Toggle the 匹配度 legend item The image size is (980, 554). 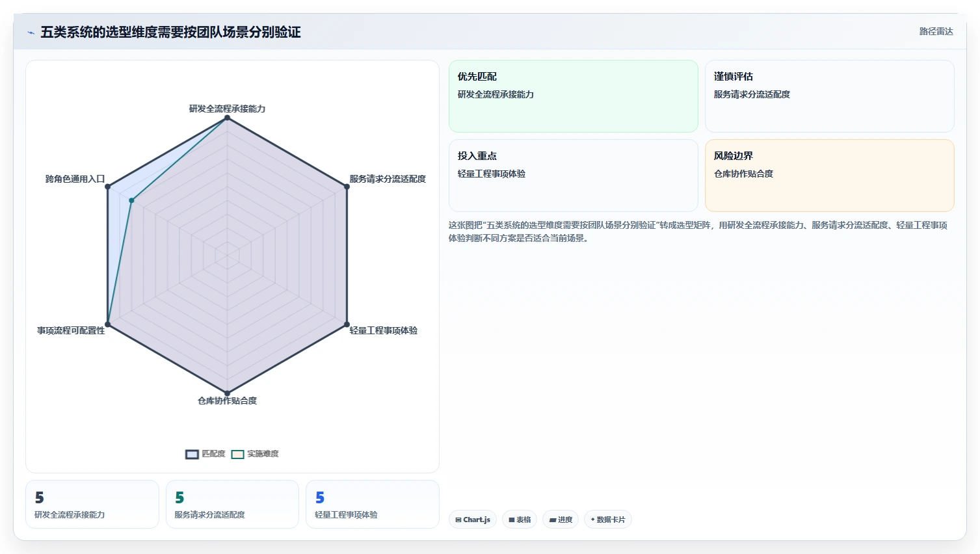(205, 454)
